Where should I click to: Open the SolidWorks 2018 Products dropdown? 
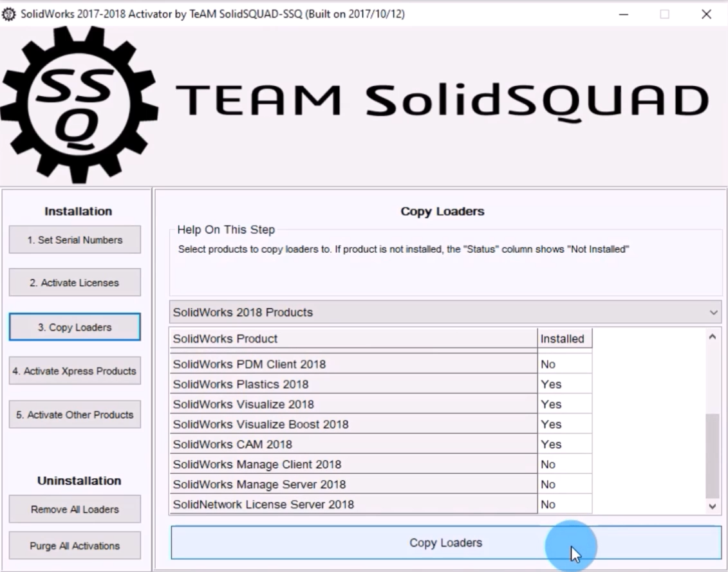[445, 312]
